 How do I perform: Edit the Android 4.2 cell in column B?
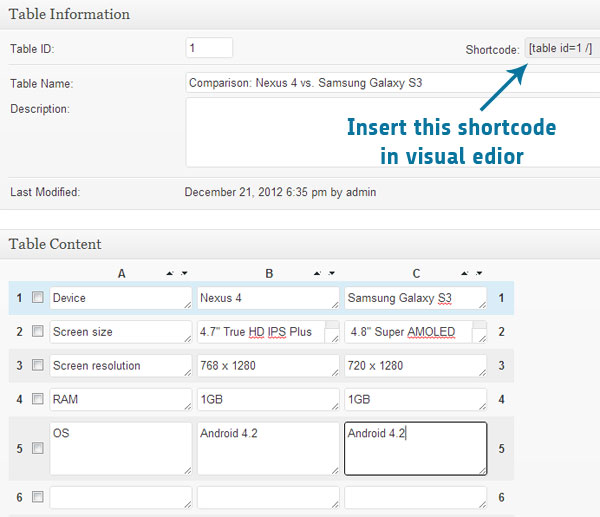click(268, 449)
